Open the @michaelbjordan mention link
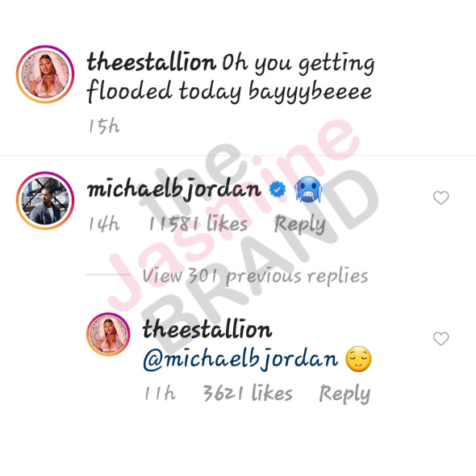Viewport: 476px width, 476px height. [240, 360]
